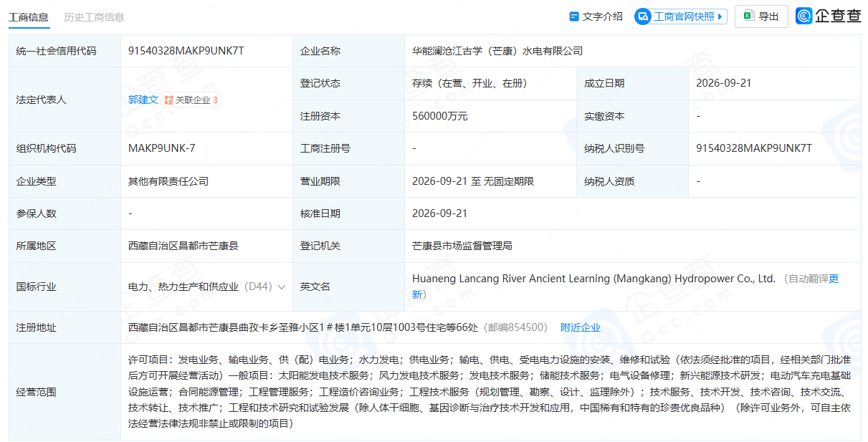Open 工商官网快照 snapshot
868x442 pixels.
[680, 16]
